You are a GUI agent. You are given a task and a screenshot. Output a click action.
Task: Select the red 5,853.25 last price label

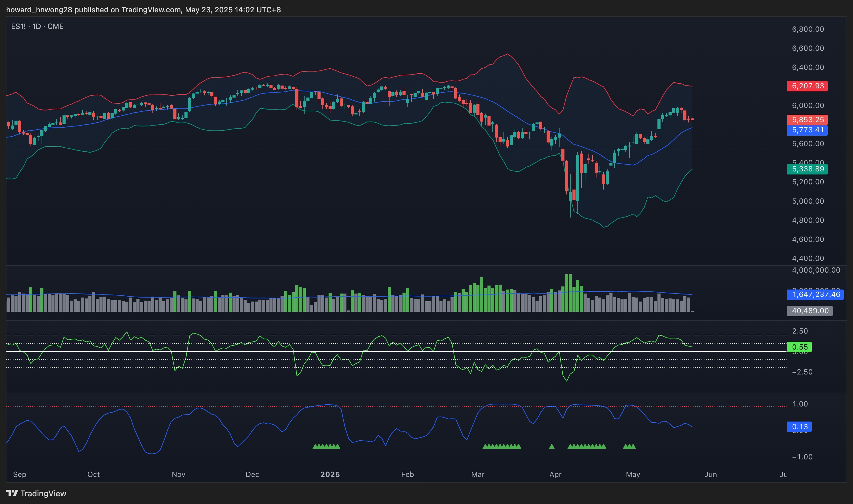[807, 120]
